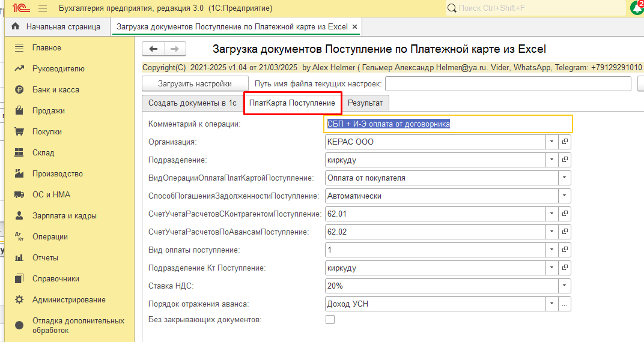Click the Банк и касса ruble icon
This screenshot has width=644, height=342.
coord(19,90)
